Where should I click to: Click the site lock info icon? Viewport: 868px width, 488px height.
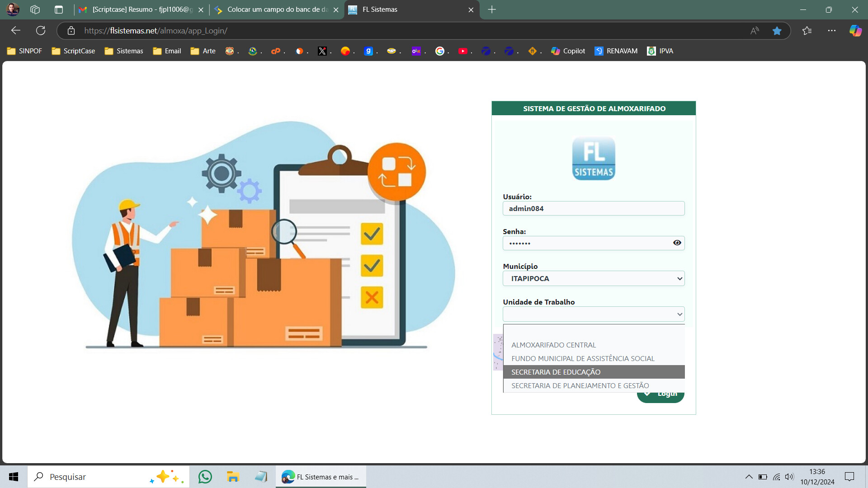[x=71, y=31]
